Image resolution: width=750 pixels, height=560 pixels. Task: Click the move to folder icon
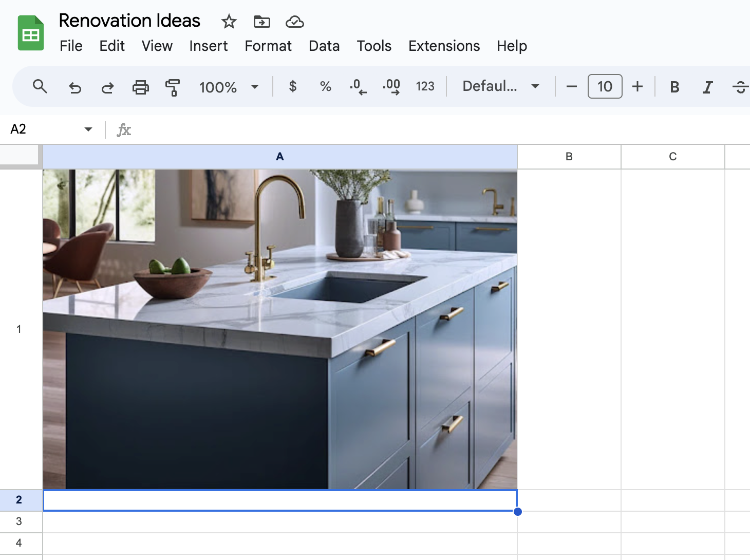tap(261, 22)
